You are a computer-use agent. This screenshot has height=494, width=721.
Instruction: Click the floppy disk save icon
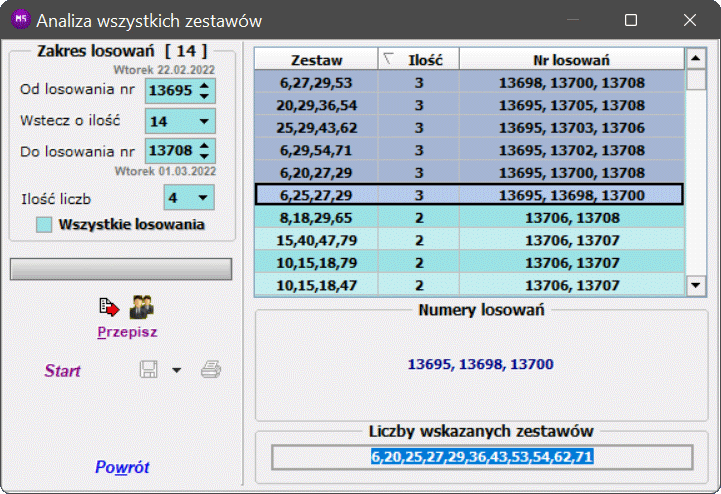pos(149,369)
